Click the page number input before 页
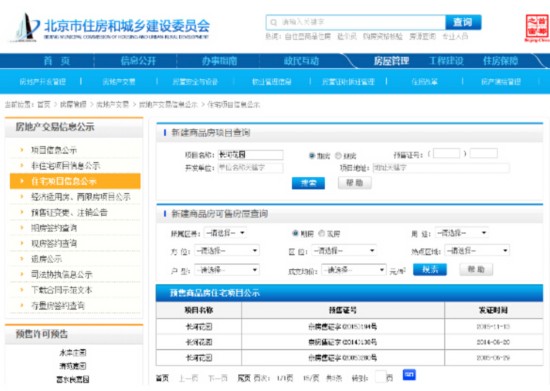 point(380,377)
